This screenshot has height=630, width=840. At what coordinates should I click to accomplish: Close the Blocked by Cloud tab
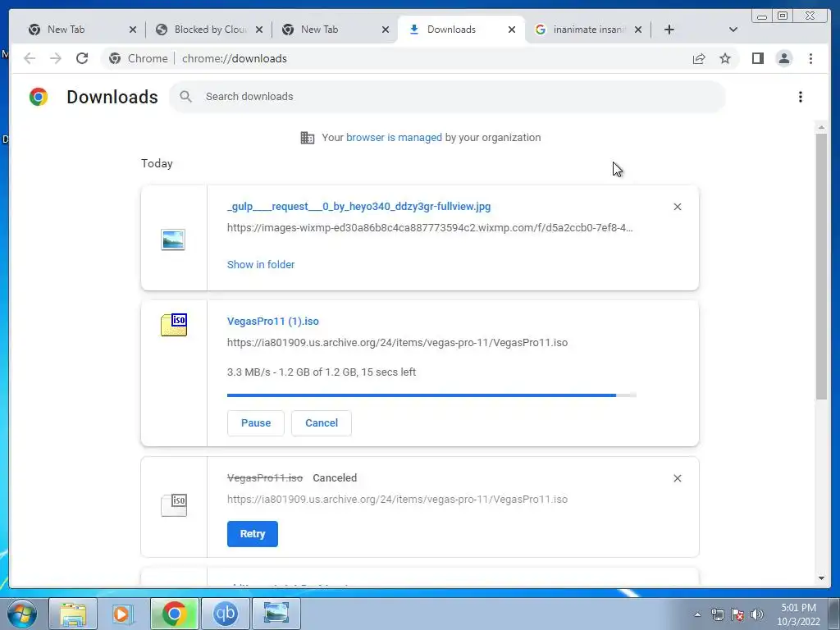(258, 30)
